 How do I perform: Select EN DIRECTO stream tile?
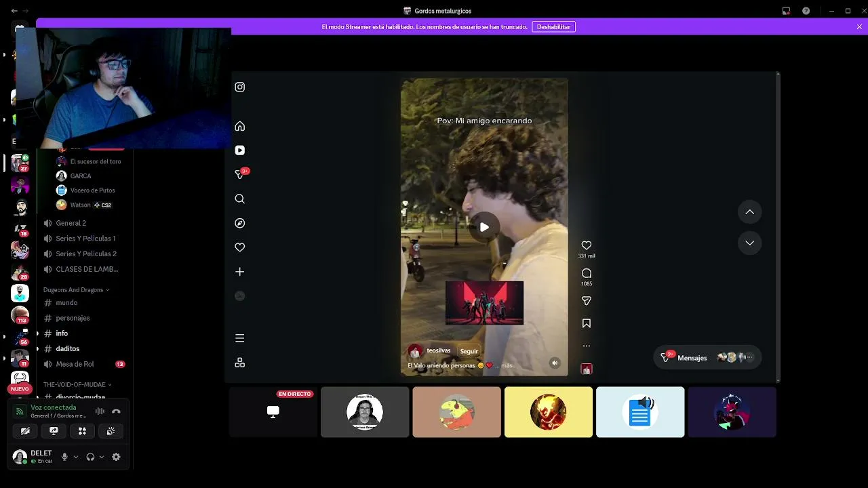point(273,411)
